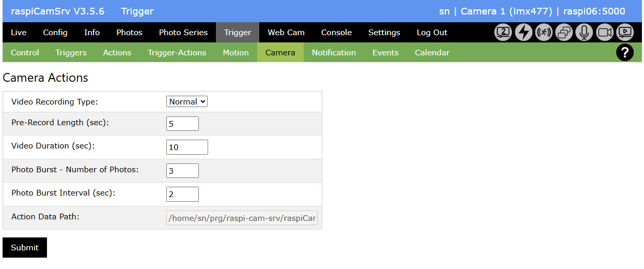This screenshot has height=269, width=644.
Task: Focus the Video Duration input
Action: pyautogui.click(x=187, y=147)
